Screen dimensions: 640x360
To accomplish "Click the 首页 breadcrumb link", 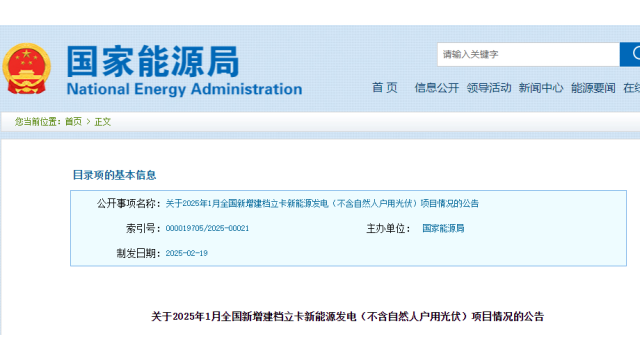I will (73, 122).
